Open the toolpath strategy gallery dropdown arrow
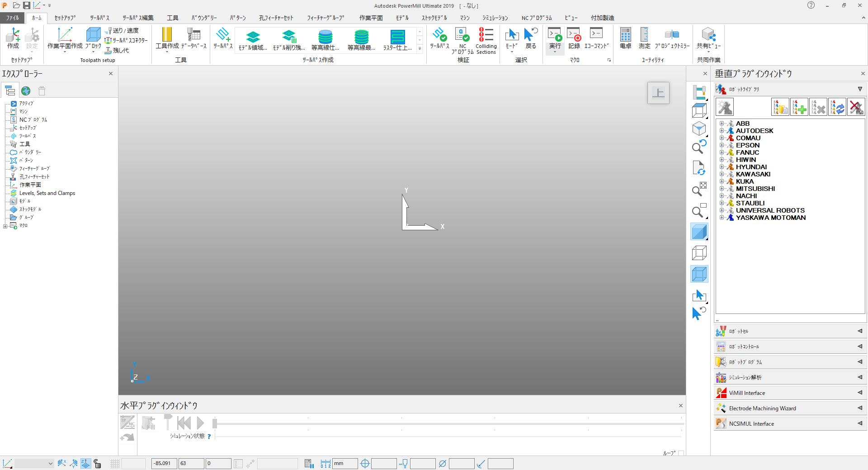This screenshot has width=868, height=470. [420, 48]
